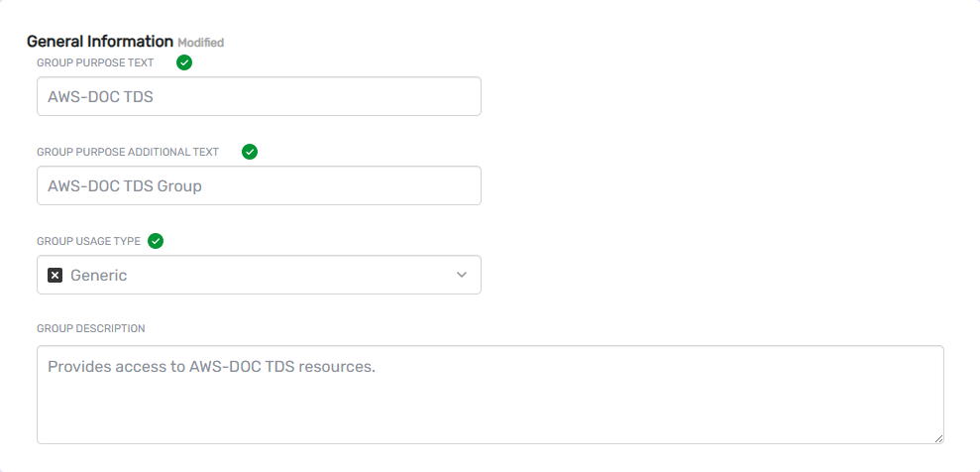Click the Group Description label
This screenshot has width=980, height=472.
coord(91,328)
